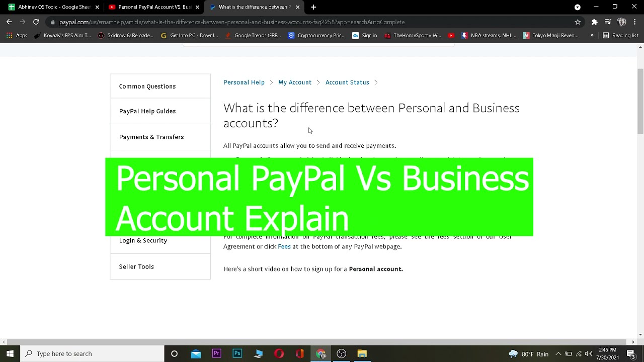Open Common Questions sidebar item
This screenshot has height=362, width=644.
pyautogui.click(x=160, y=86)
